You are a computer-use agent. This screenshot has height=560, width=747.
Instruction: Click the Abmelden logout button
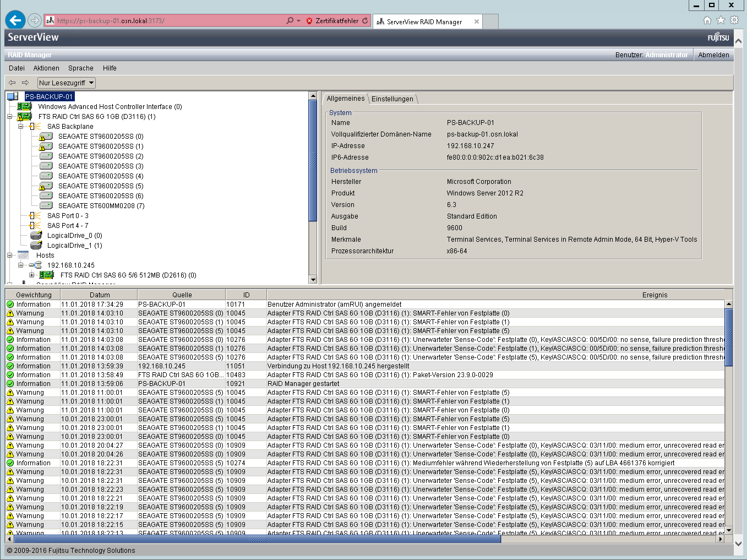point(713,55)
